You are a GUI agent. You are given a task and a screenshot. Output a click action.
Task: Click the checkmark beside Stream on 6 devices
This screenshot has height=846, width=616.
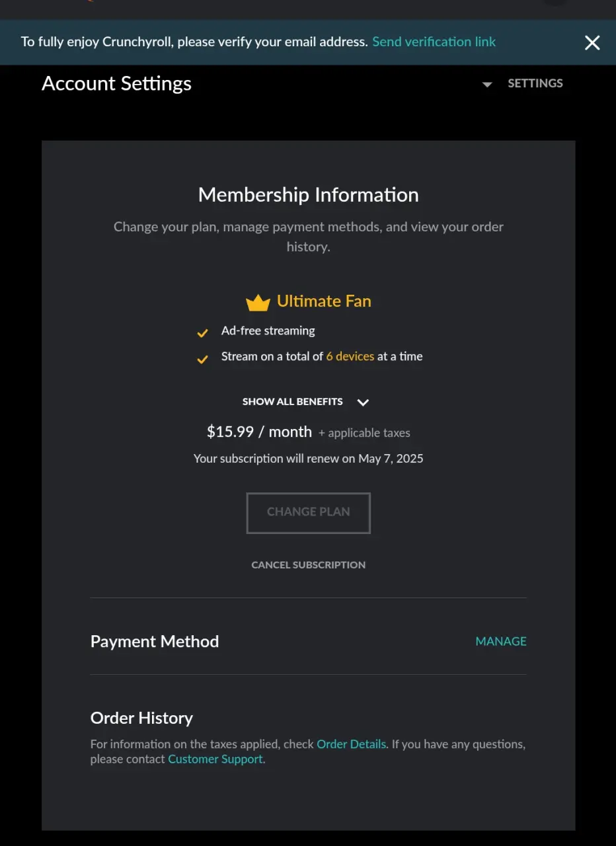[x=202, y=360]
